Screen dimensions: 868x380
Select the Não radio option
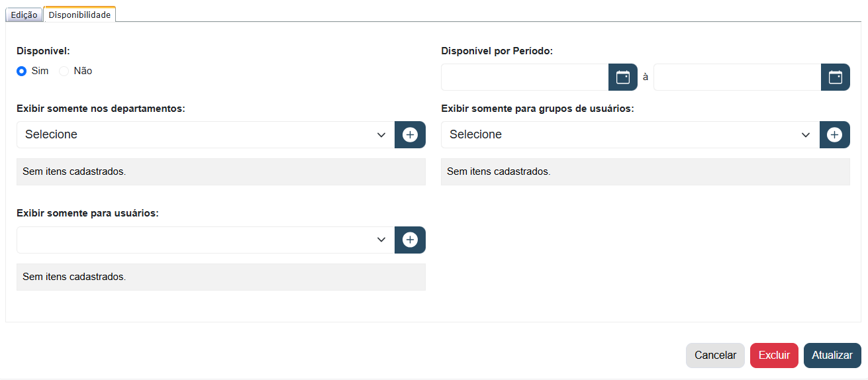point(64,71)
